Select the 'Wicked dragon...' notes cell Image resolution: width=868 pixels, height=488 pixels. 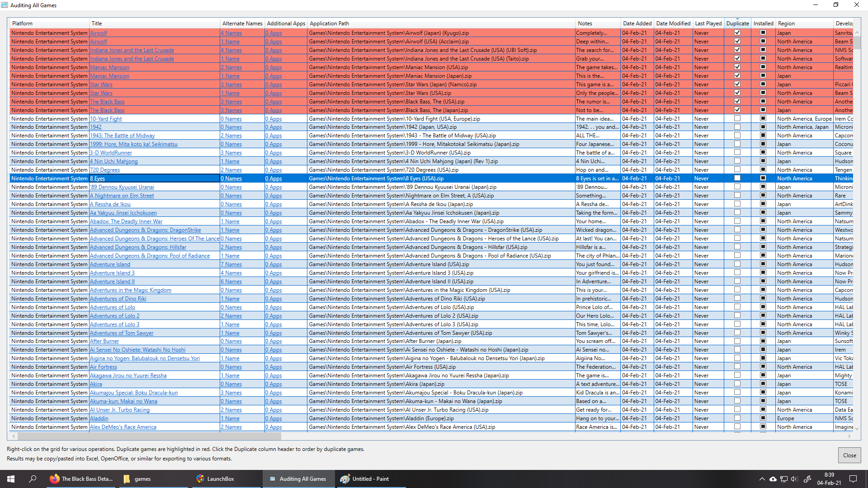click(x=598, y=230)
